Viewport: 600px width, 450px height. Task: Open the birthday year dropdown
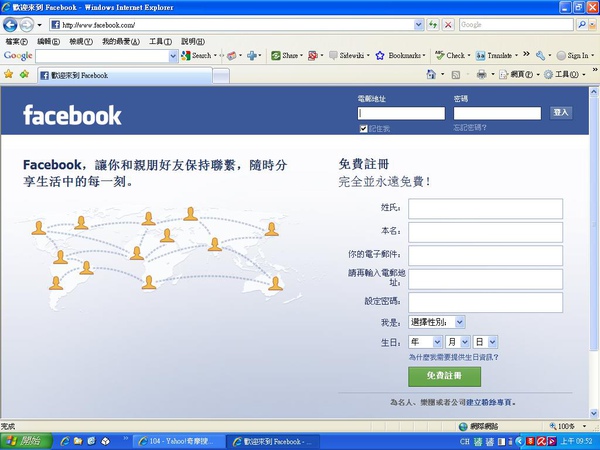point(426,342)
